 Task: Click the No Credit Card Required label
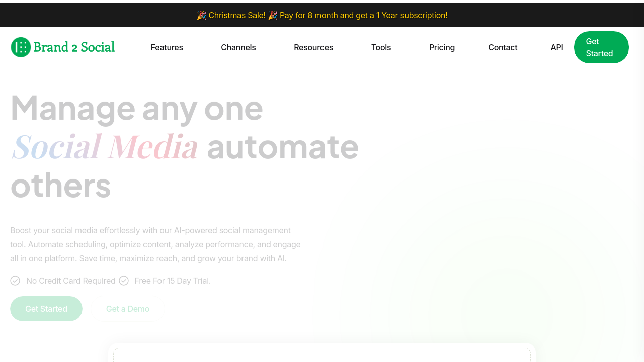[x=71, y=281]
